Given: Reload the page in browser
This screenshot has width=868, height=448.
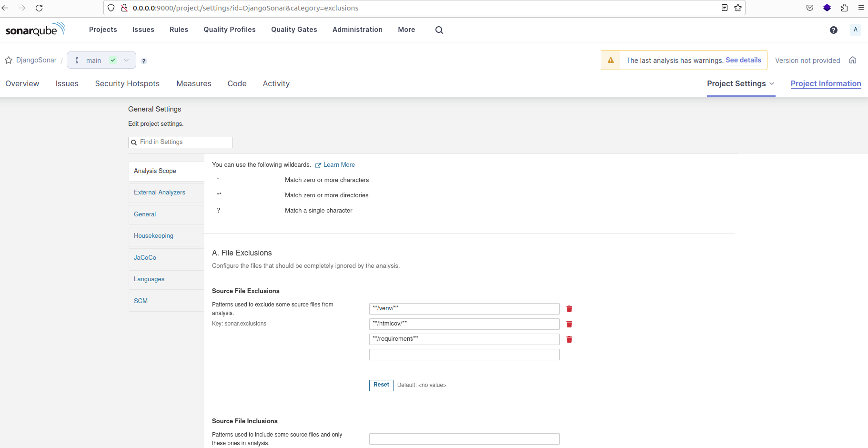Looking at the screenshot, I should [39, 8].
